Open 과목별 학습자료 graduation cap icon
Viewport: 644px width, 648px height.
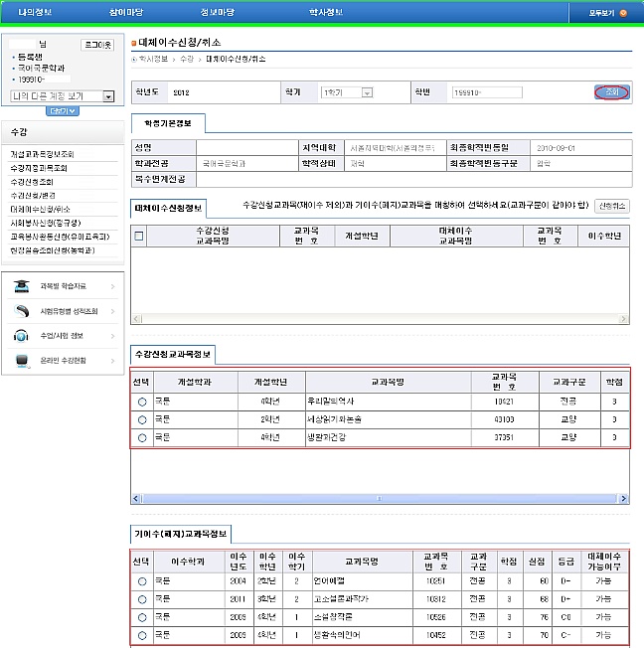pos(21,286)
